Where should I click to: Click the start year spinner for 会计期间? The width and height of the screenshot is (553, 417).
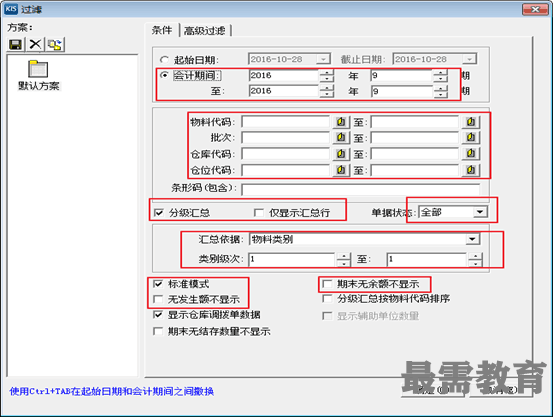point(327,75)
